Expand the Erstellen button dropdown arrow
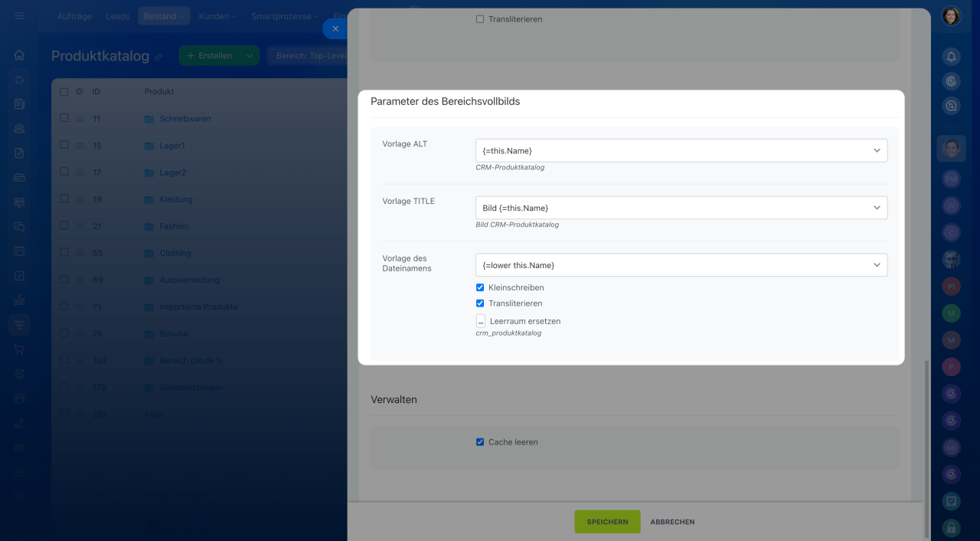This screenshot has height=541, width=980. coord(250,56)
